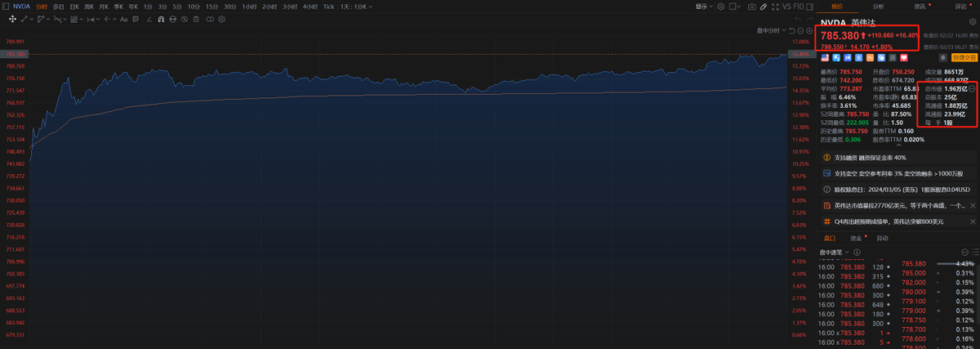This screenshot has height=349, width=980.
Task: Select the 5分 interval
Action: click(177, 7)
